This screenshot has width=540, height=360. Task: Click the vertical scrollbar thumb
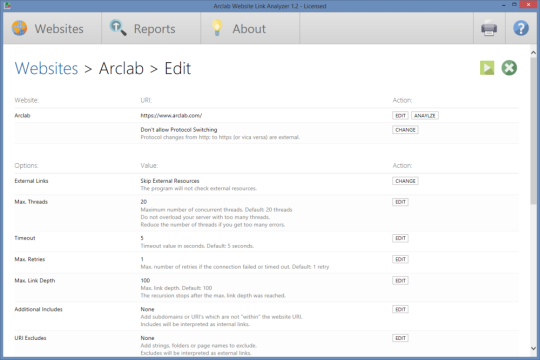click(x=533, y=131)
